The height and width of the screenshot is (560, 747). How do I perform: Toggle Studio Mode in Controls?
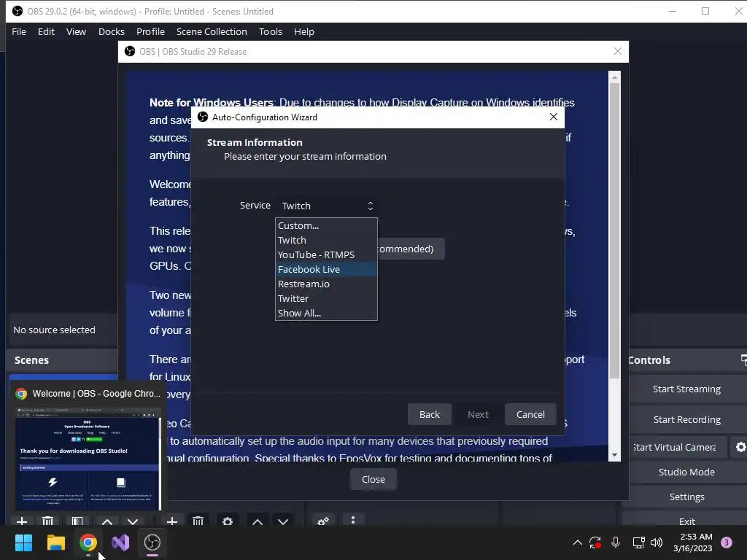tap(686, 472)
